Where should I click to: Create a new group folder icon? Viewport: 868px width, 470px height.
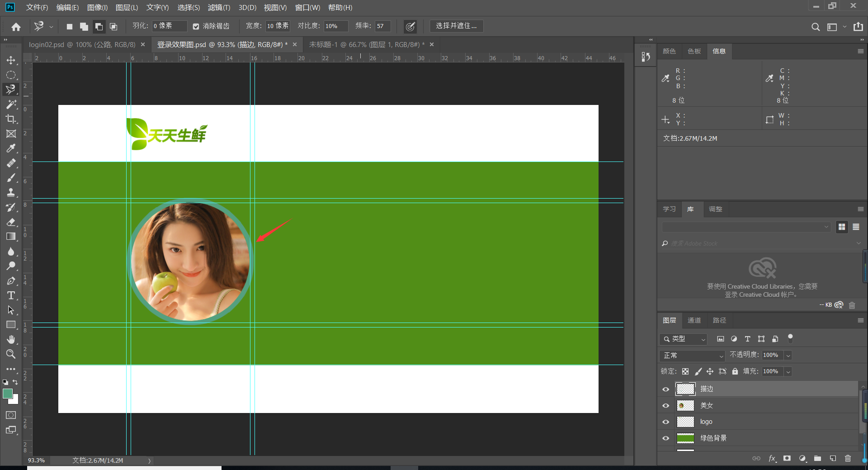817,458
